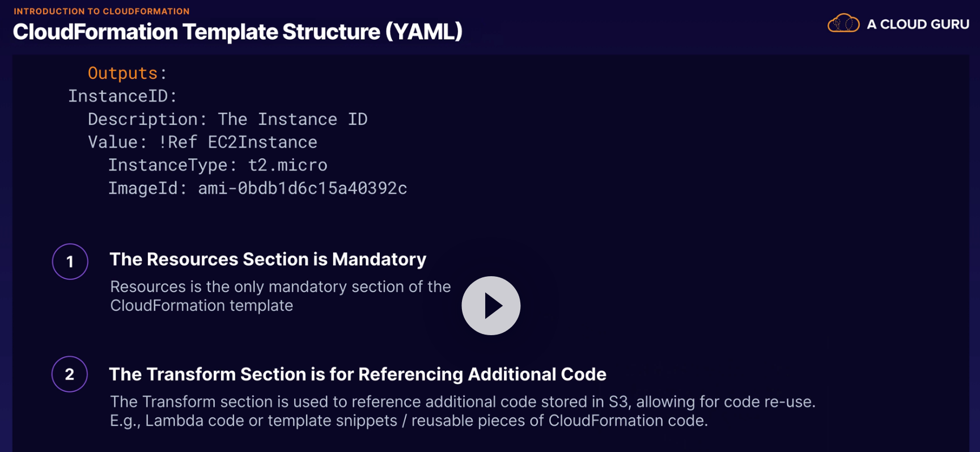
Task: Click the "InstanceType: t2.micro" code line
Action: [217, 165]
